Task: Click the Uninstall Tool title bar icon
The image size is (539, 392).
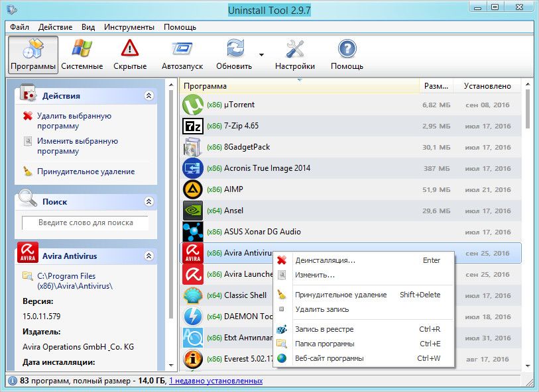Action: (12, 9)
